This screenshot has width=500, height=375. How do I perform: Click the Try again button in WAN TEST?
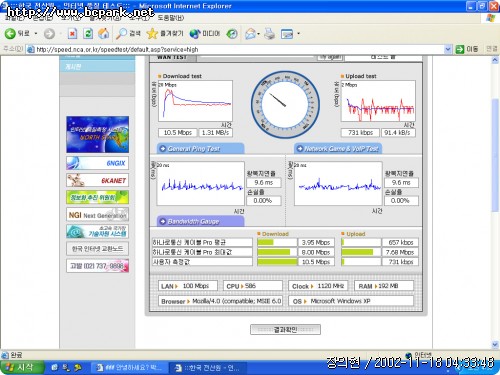[330, 57]
